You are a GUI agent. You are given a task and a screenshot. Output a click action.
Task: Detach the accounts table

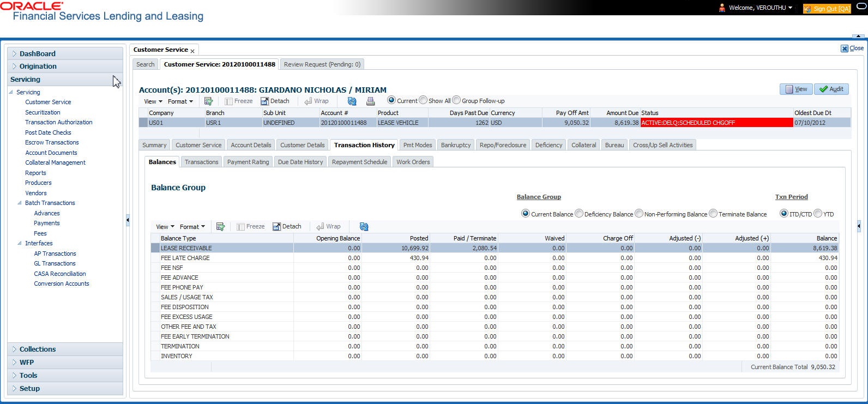tap(275, 101)
